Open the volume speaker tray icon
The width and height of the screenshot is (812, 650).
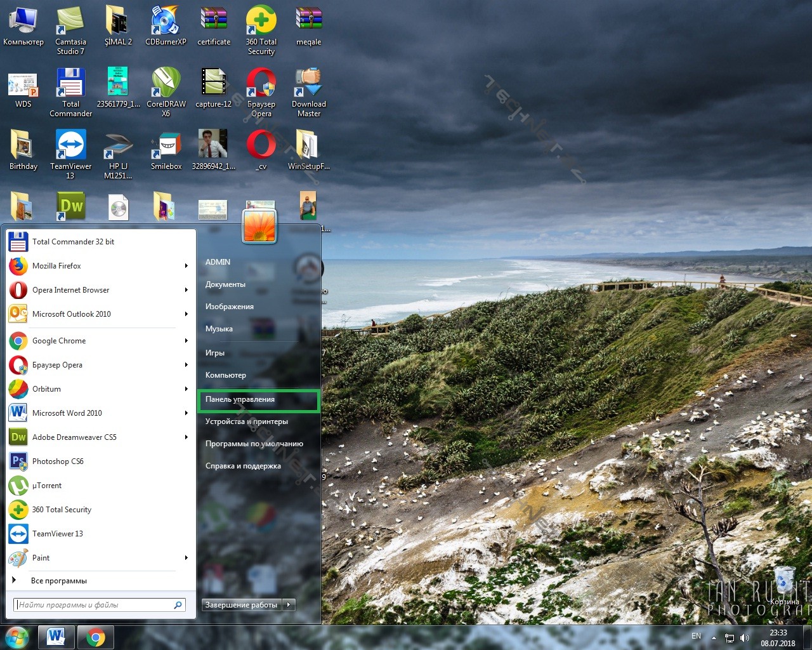(x=745, y=637)
